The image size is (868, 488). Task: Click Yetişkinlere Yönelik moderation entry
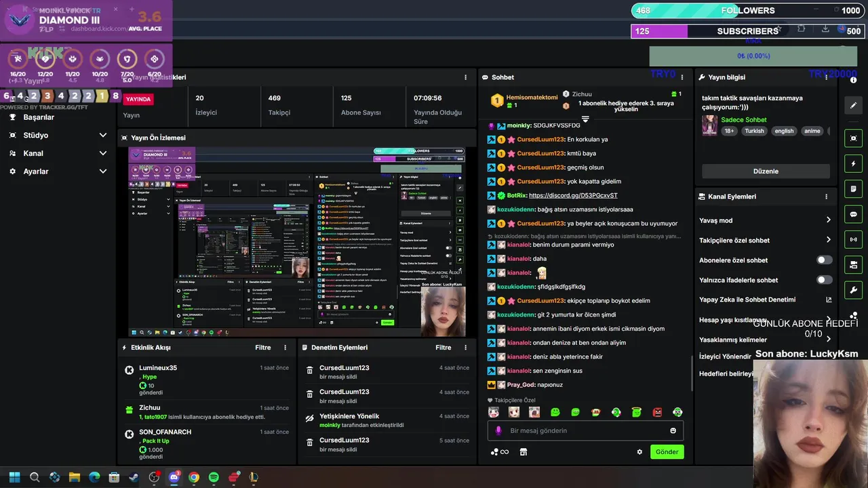[388, 420]
